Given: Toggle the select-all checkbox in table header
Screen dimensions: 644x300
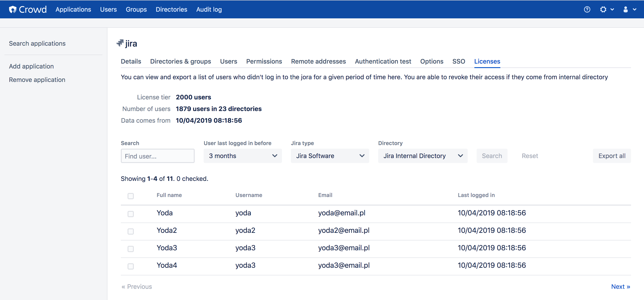Looking at the screenshot, I should (x=130, y=196).
